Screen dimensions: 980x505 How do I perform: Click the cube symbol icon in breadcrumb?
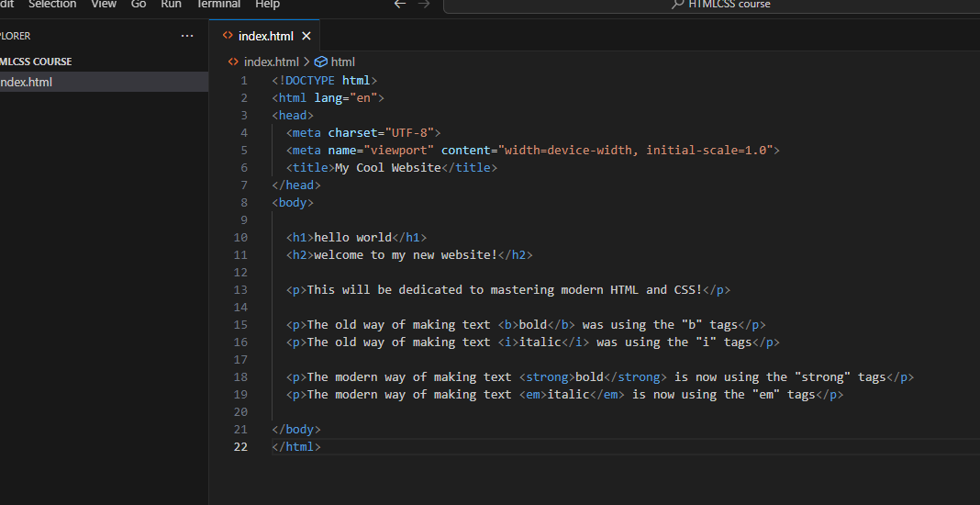click(x=320, y=62)
